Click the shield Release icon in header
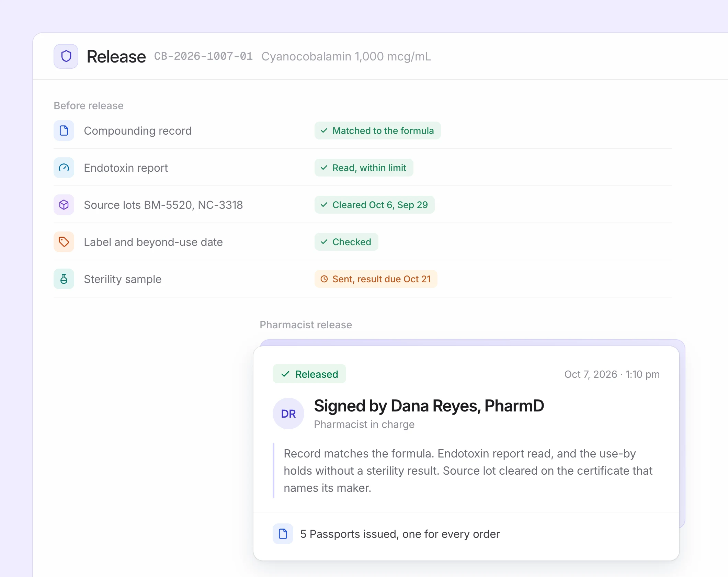Viewport: 728px width, 577px height. [x=66, y=56]
